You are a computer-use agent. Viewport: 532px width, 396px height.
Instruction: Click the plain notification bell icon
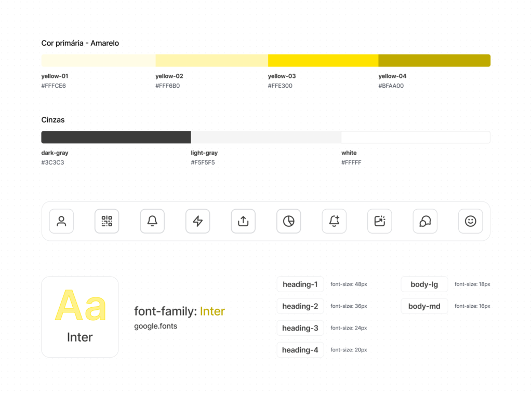[152, 221]
